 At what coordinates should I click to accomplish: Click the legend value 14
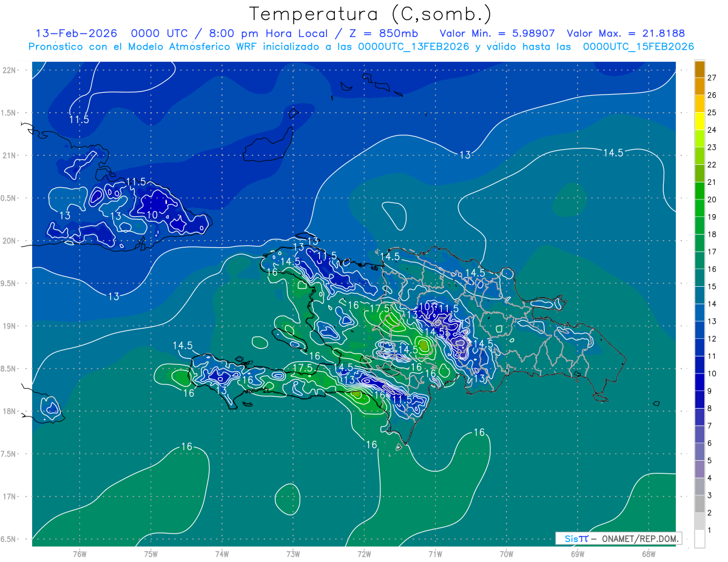[712, 304]
